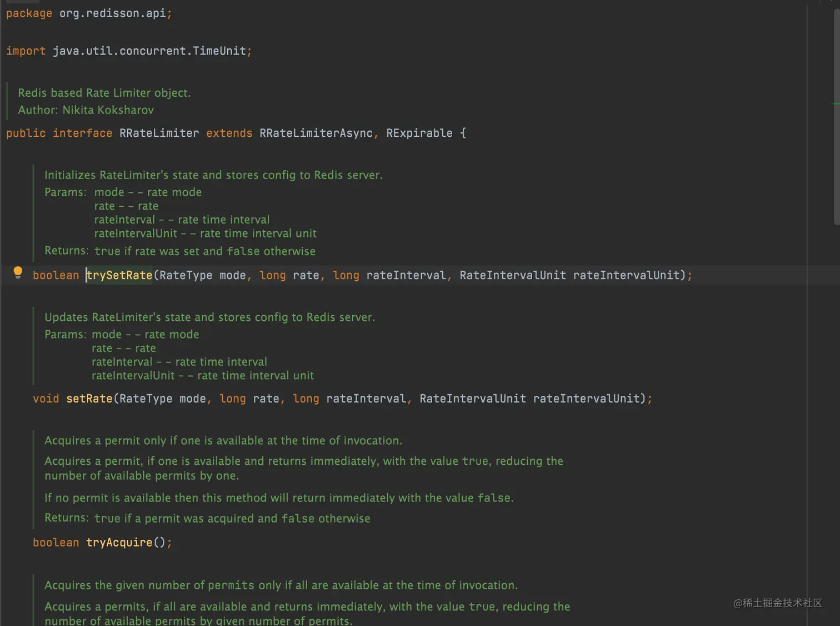Screen dimensions: 840x626
Task: Click the vertical scrollbar thumb at right edge
Action: (x=837, y=117)
